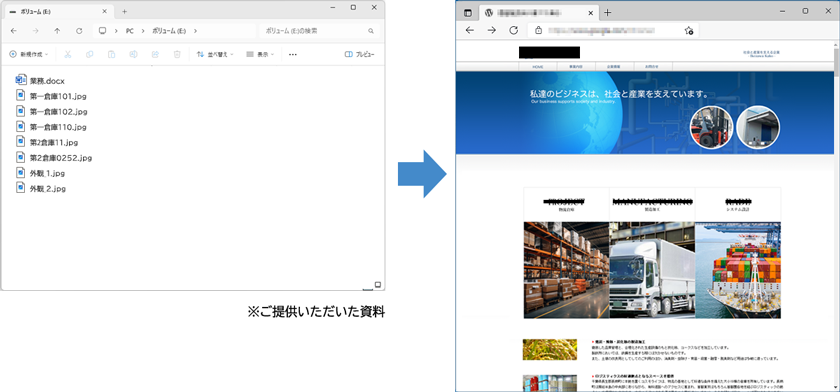Image resolution: width=840 pixels, height=392 pixels.
Task: Select file 外観_1.jpg
Action: [x=40, y=174]
